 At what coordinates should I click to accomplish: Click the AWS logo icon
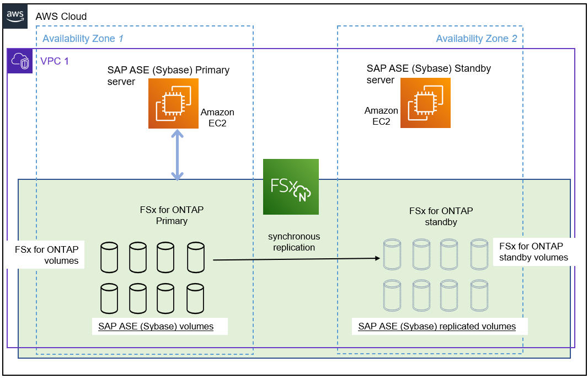pyautogui.click(x=15, y=16)
